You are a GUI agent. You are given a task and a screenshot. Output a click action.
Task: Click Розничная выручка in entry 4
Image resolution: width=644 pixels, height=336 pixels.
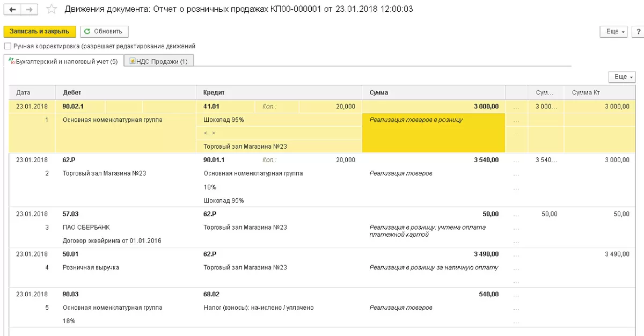pos(91,268)
